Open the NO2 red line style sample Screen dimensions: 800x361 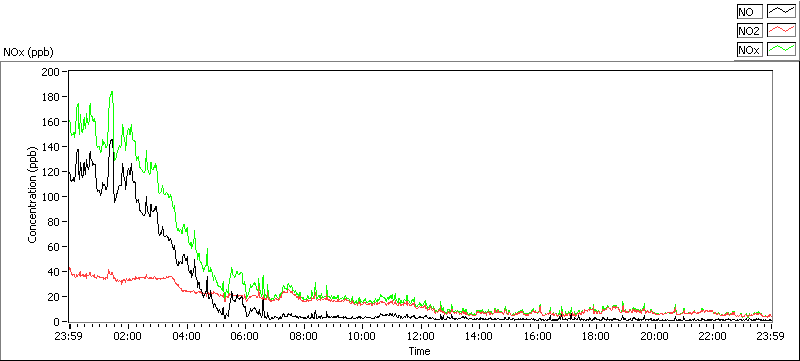point(782,31)
